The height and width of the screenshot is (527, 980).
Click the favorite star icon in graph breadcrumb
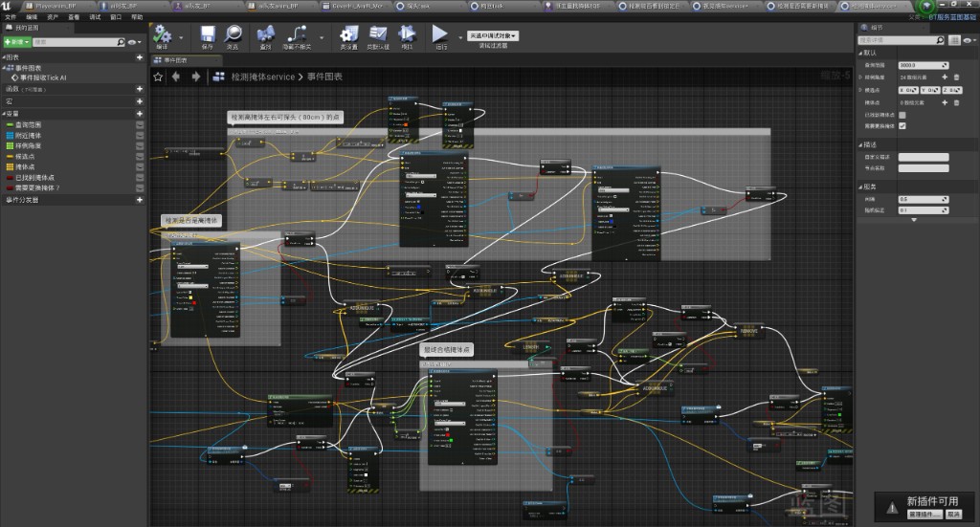click(x=158, y=77)
